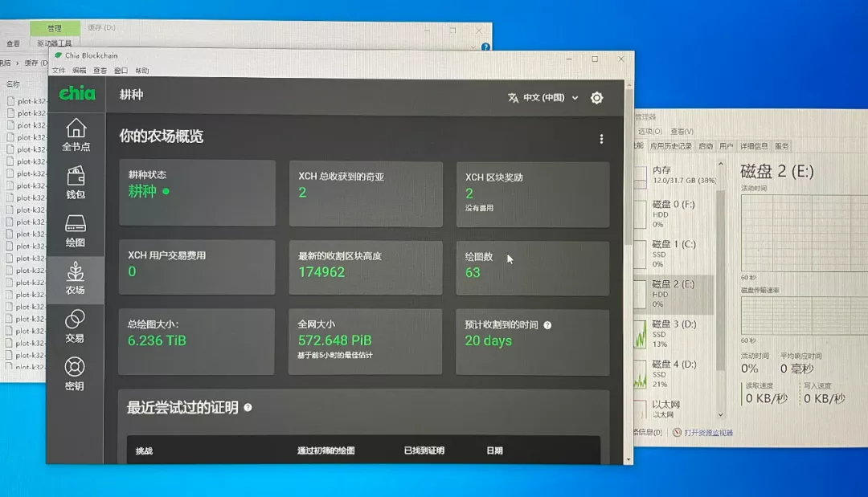Open the 密钥 keys sidebar icon
868x497 pixels.
tap(75, 373)
